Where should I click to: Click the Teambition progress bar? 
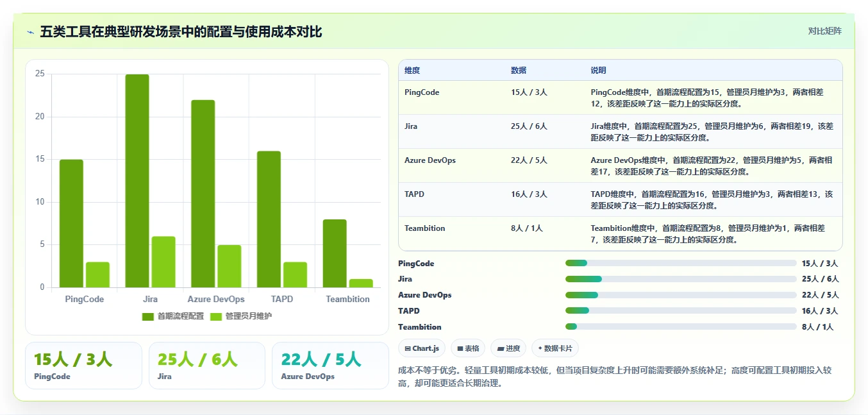681,326
